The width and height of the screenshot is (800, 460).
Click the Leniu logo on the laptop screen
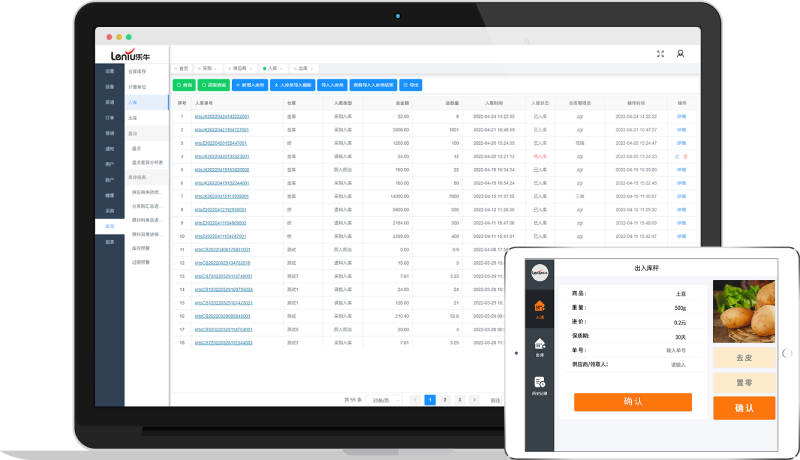(x=130, y=54)
